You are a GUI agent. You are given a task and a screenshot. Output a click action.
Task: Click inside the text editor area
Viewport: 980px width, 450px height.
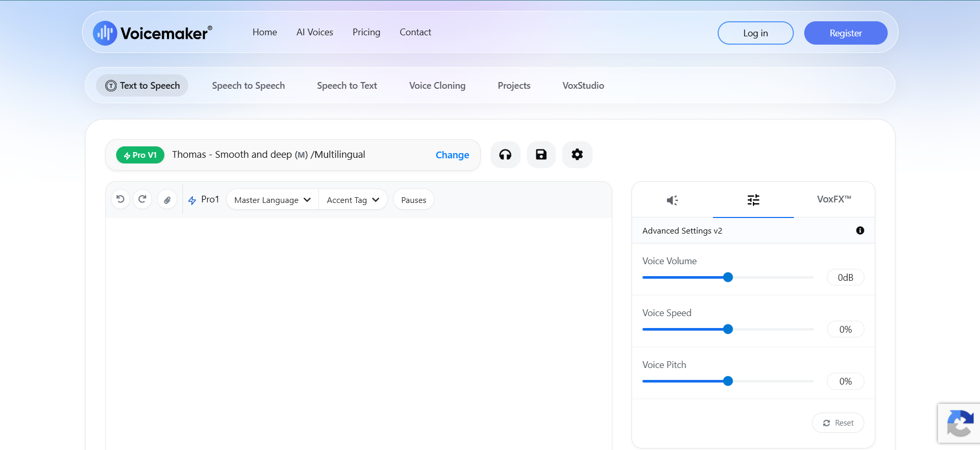359,333
